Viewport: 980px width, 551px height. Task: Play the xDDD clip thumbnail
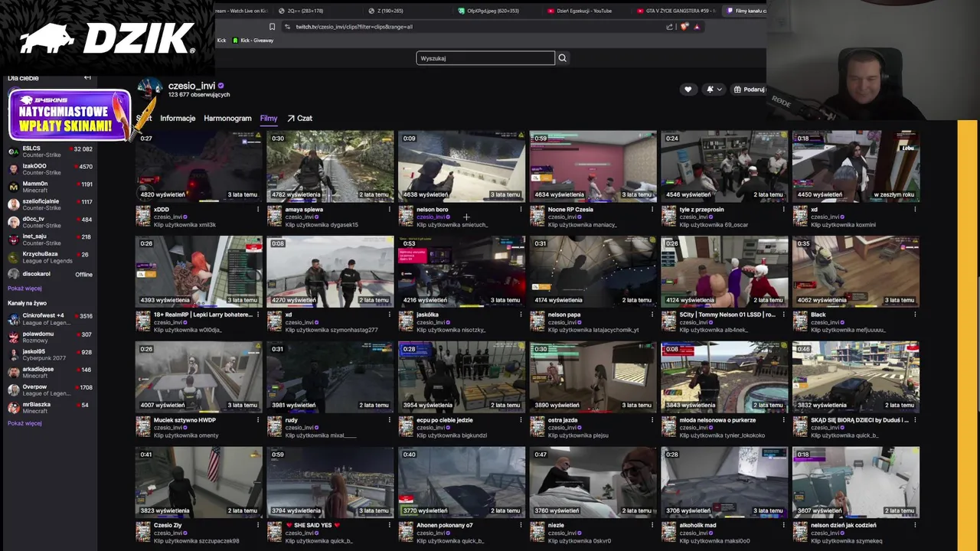coord(199,166)
